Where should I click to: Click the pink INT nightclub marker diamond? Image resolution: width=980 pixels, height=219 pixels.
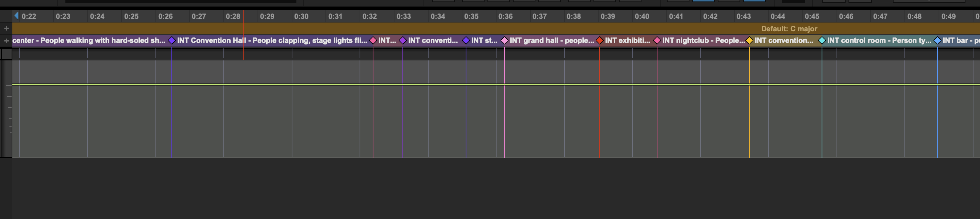657,41
